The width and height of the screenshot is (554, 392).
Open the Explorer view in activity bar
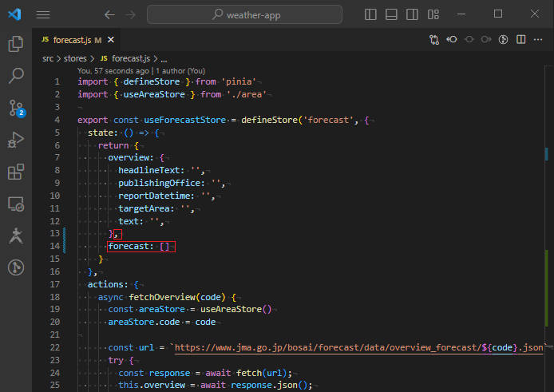(x=15, y=44)
